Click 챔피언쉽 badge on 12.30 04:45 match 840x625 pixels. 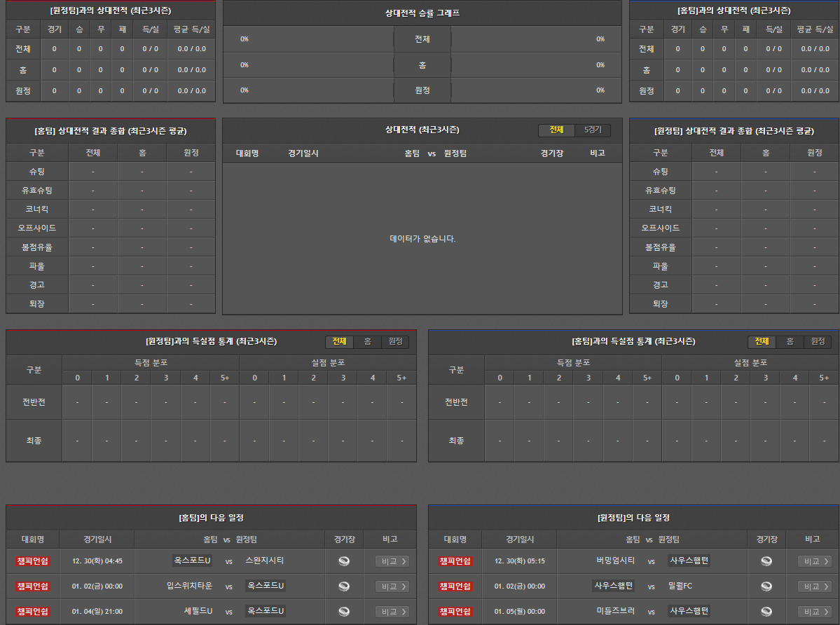[33, 561]
